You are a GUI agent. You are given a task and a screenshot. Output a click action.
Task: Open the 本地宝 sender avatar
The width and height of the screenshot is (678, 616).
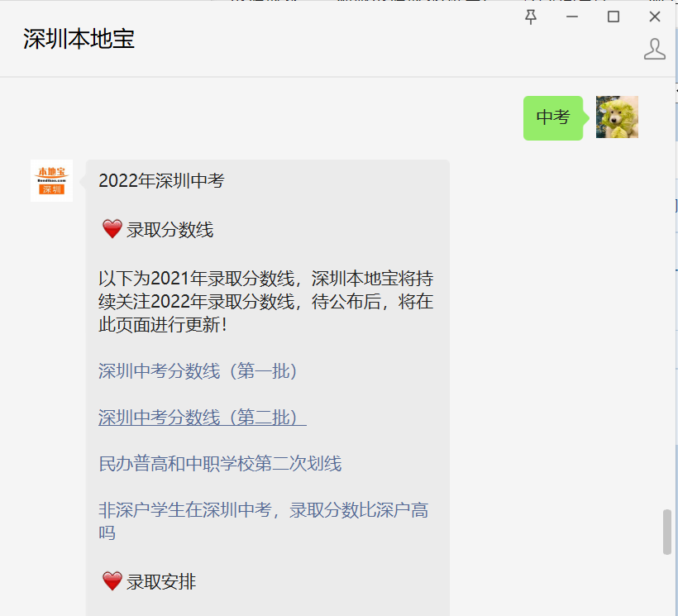pos(51,181)
